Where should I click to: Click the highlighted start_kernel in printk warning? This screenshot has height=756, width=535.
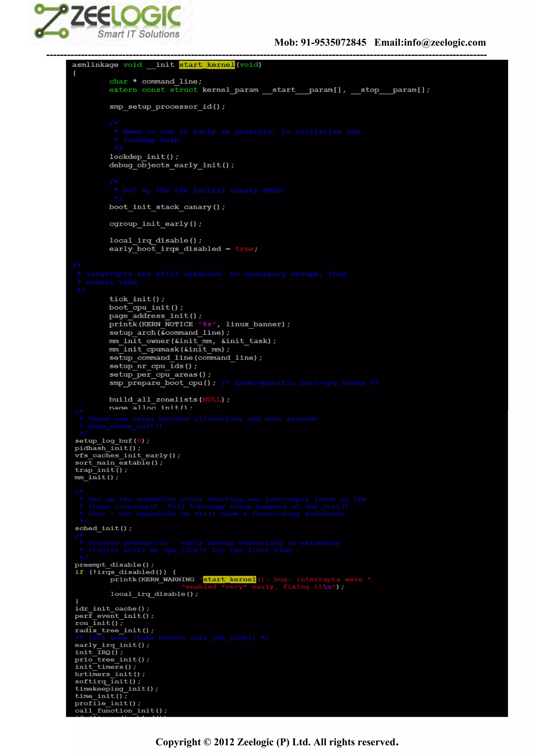tap(229, 579)
